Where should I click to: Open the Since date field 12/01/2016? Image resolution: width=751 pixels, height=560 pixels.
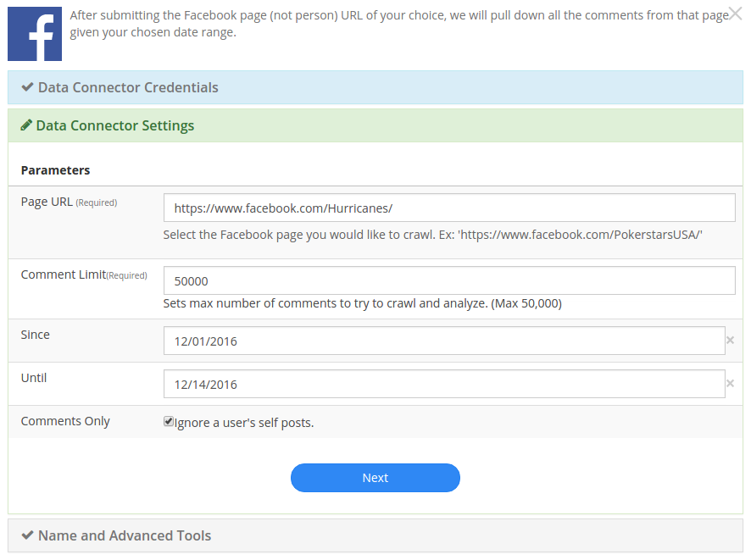444,341
